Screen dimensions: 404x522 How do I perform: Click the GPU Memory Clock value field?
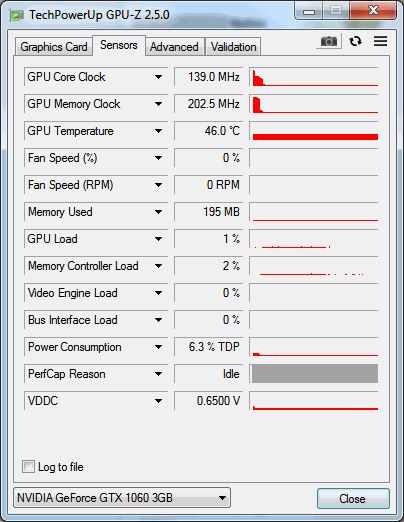[209, 104]
